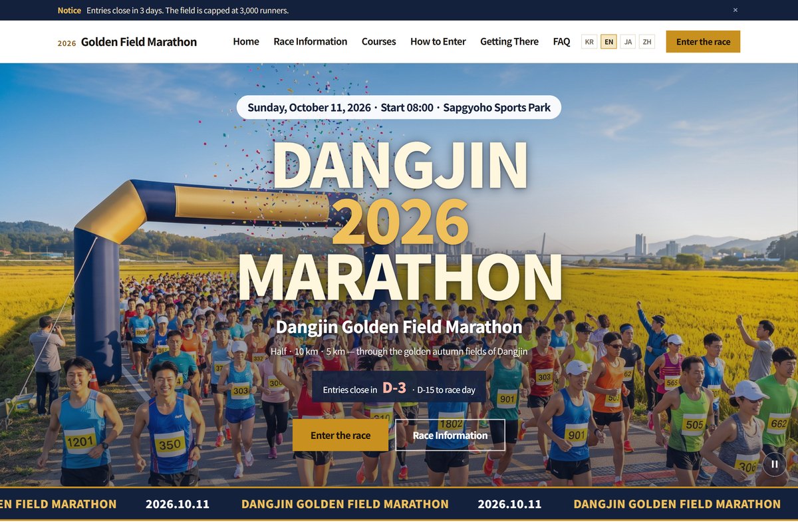The width and height of the screenshot is (798, 532).
Task: Click the golden 2026 hero headline
Action: [400, 222]
